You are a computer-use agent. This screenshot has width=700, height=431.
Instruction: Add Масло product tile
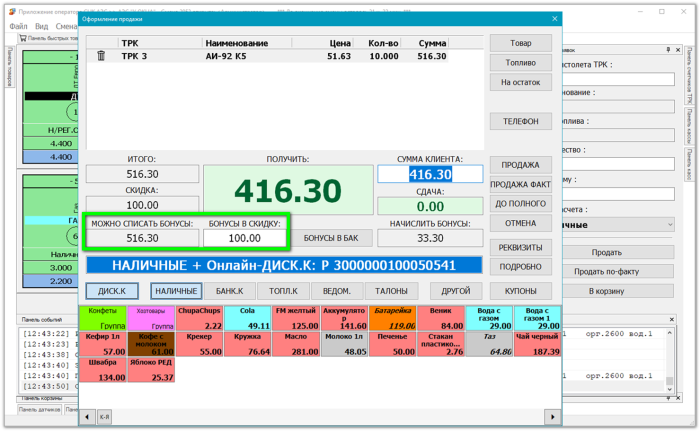[x=296, y=344]
